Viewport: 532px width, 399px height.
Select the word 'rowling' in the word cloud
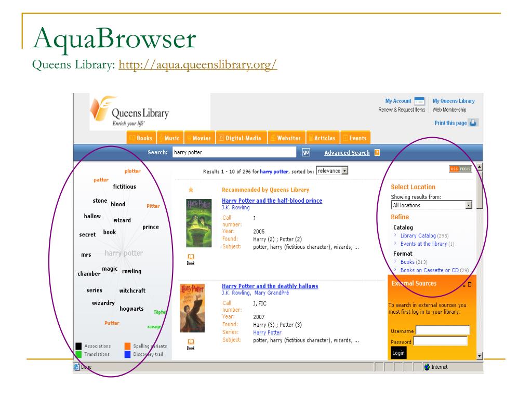coord(131,271)
